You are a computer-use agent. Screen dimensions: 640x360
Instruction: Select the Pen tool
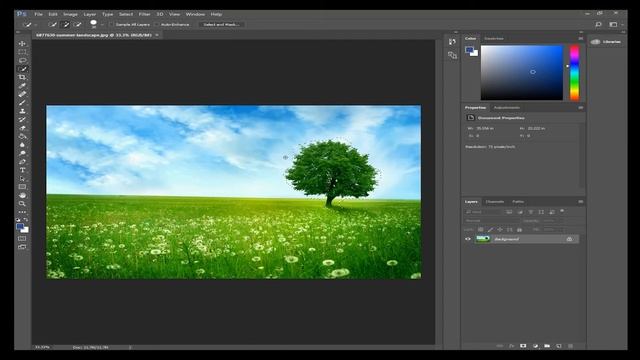pyautogui.click(x=22, y=162)
